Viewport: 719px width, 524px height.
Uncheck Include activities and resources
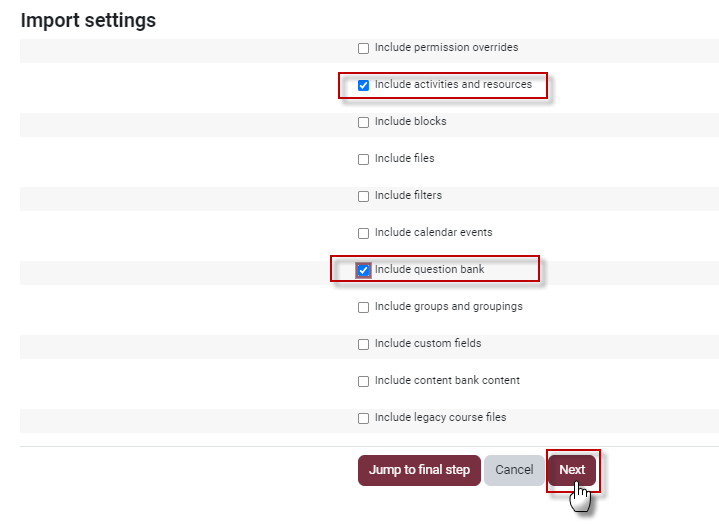click(363, 85)
